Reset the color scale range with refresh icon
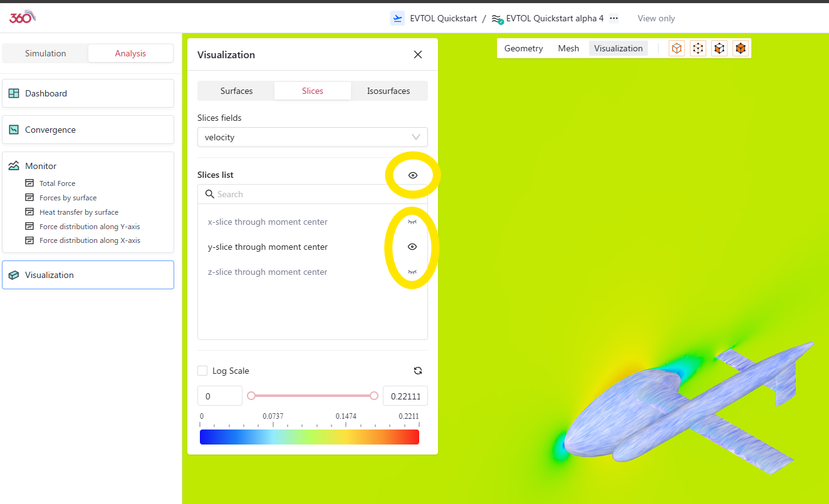 click(x=418, y=371)
